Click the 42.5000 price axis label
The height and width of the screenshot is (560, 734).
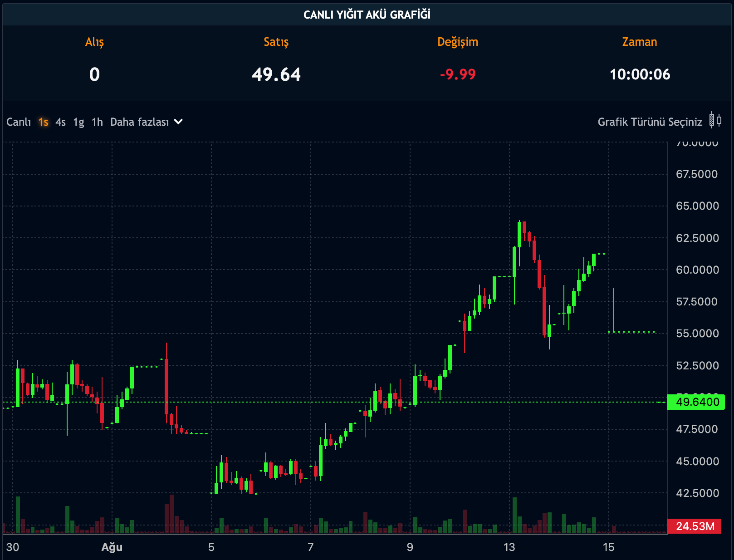tap(697, 493)
